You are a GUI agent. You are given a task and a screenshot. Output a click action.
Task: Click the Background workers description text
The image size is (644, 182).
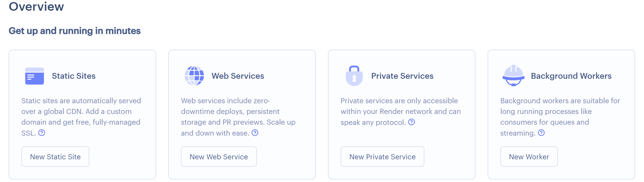coord(560,111)
